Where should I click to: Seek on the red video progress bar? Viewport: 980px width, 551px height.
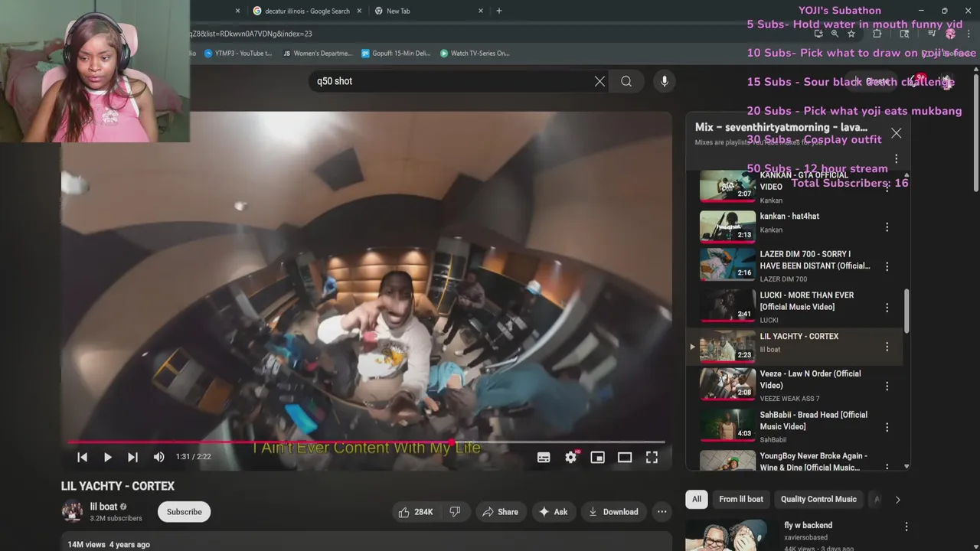point(366,442)
